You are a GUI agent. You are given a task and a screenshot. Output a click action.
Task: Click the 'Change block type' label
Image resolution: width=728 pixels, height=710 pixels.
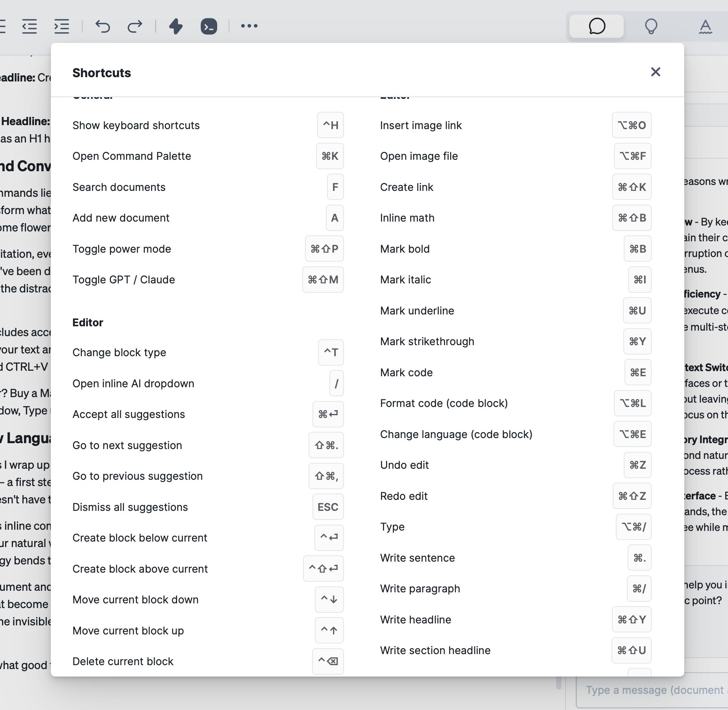coord(119,353)
